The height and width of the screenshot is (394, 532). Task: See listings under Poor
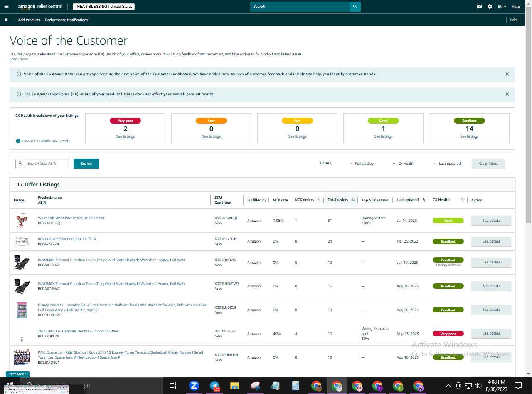tap(211, 136)
